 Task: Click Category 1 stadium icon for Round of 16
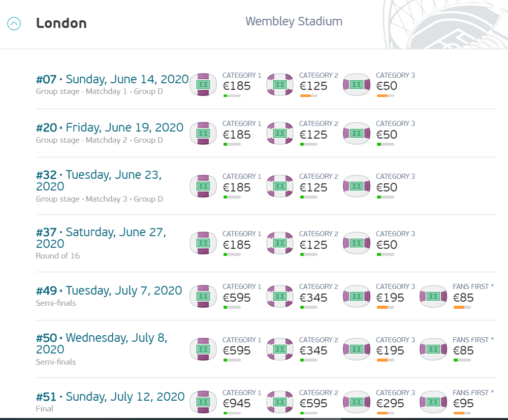coord(203,243)
